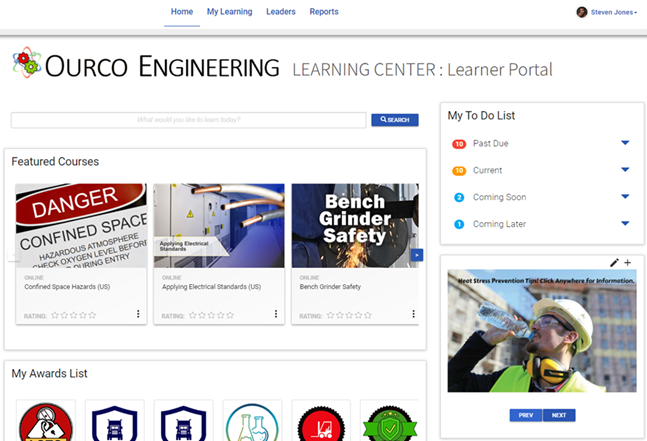Screen dimensions: 647x441
Task: Open three-dot menu for Bench Grinder Safety
Action: coord(413,314)
